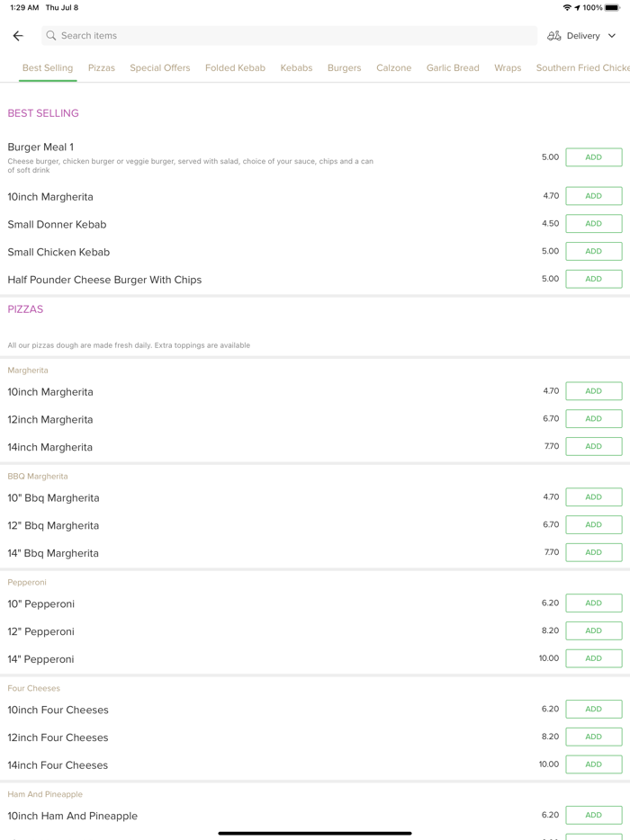The image size is (630, 840).
Task: Add 14inch Four Cheeses pizza
Action: tap(593, 764)
